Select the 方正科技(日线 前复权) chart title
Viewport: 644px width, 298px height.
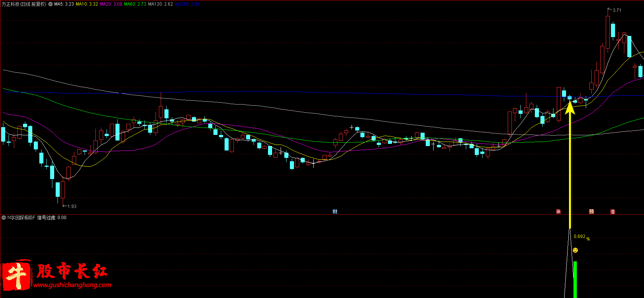point(24,4)
